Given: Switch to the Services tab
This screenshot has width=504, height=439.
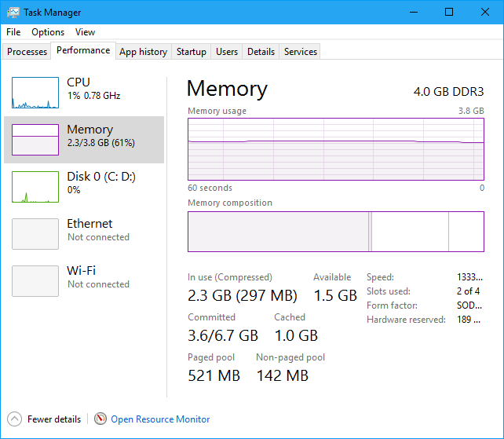Looking at the screenshot, I should click(301, 52).
